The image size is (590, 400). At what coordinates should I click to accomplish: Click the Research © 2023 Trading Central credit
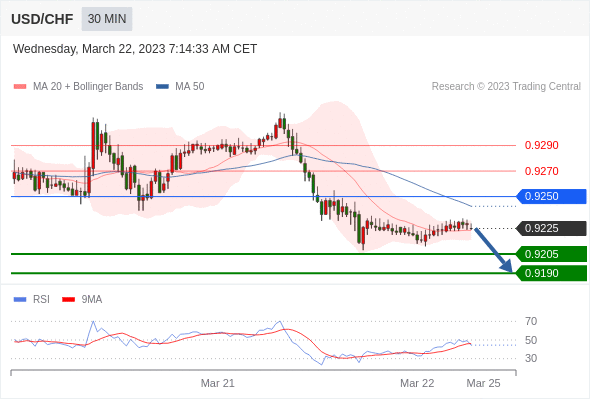506,87
